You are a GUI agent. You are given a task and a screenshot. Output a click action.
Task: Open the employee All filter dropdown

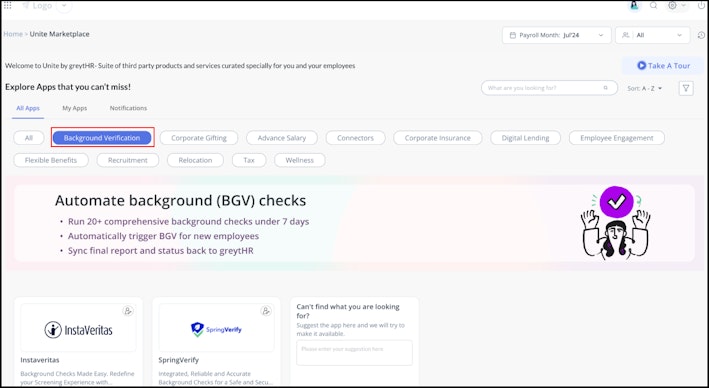click(x=652, y=35)
